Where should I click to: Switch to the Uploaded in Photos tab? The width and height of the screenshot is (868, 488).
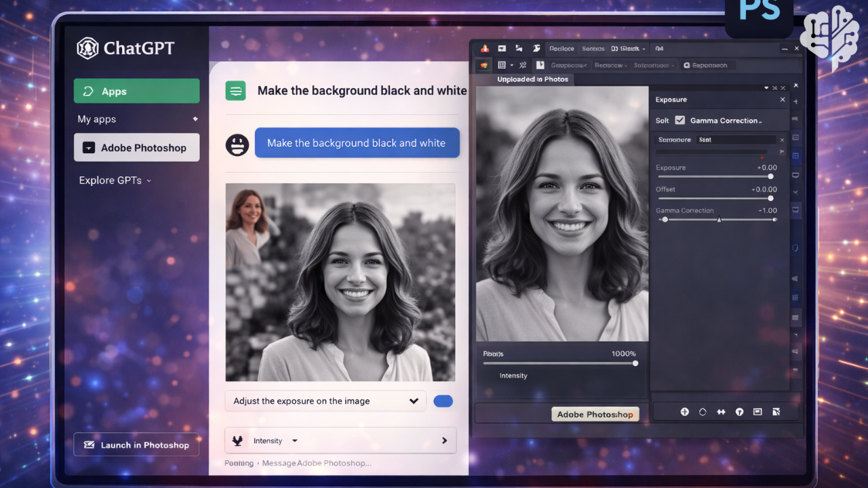[532, 79]
